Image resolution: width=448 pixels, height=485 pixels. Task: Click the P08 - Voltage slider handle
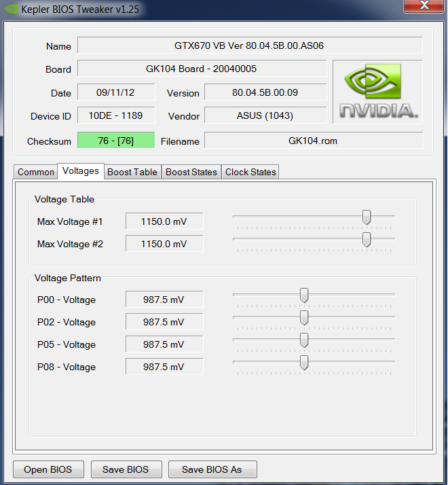click(x=304, y=363)
